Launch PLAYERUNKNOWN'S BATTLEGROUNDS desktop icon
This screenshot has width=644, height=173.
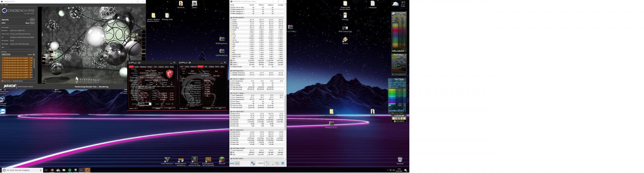[x=208, y=160]
